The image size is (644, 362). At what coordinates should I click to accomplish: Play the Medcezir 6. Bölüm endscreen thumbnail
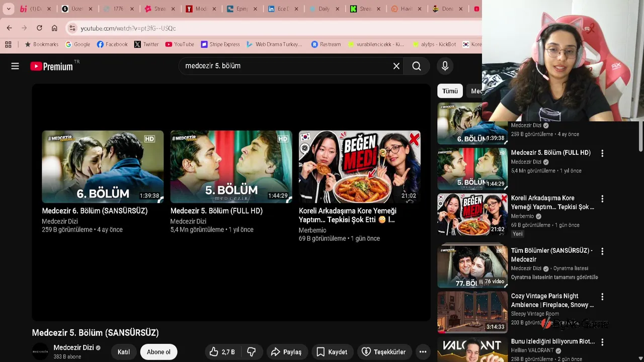pyautogui.click(x=103, y=167)
